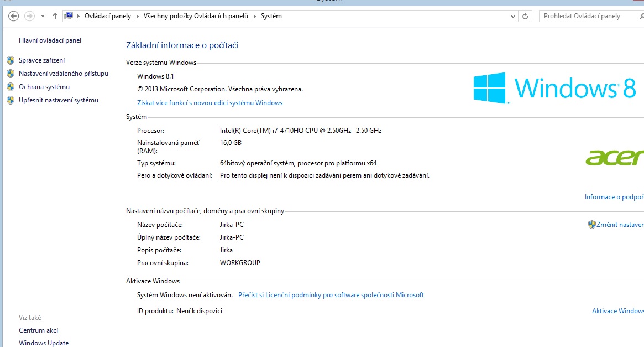Click the 64bitový operační systém text

coord(298,163)
